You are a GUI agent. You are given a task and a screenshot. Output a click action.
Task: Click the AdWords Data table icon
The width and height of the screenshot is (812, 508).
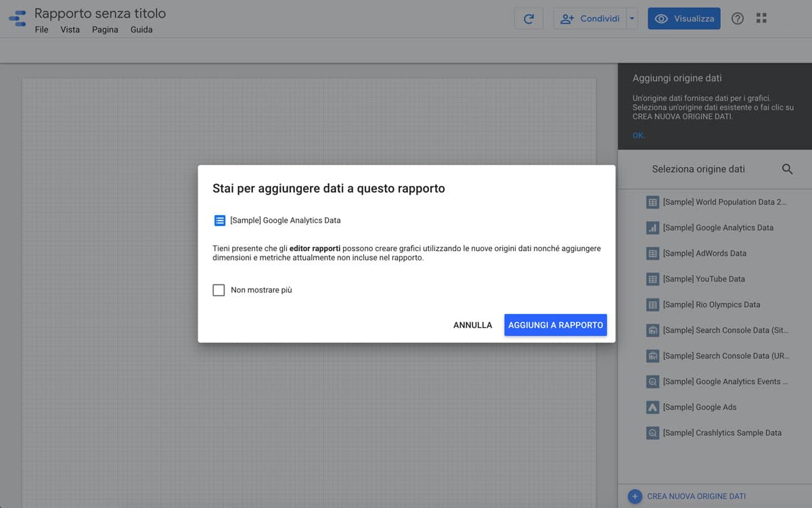click(652, 254)
